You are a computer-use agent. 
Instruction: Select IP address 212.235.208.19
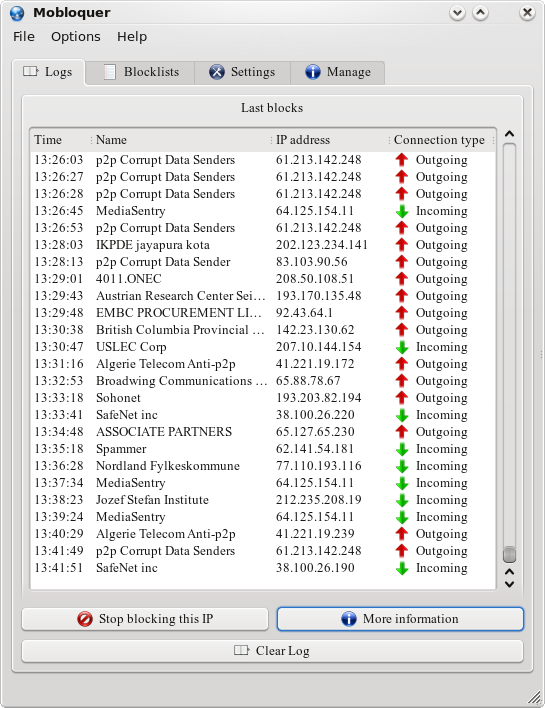point(318,500)
